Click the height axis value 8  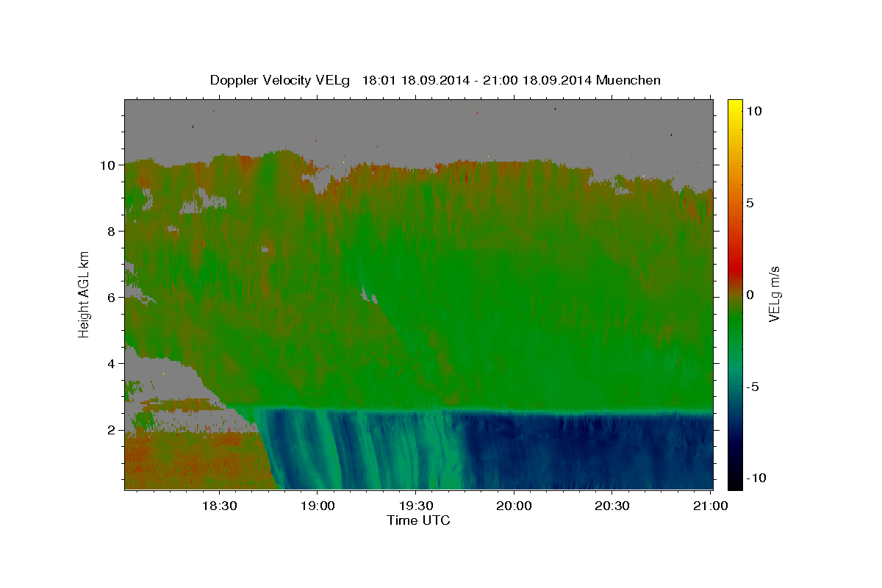tap(112, 232)
